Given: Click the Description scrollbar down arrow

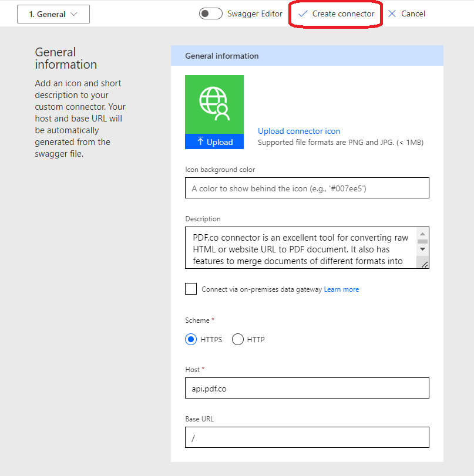Looking at the screenshot, I should click(422, 249).
